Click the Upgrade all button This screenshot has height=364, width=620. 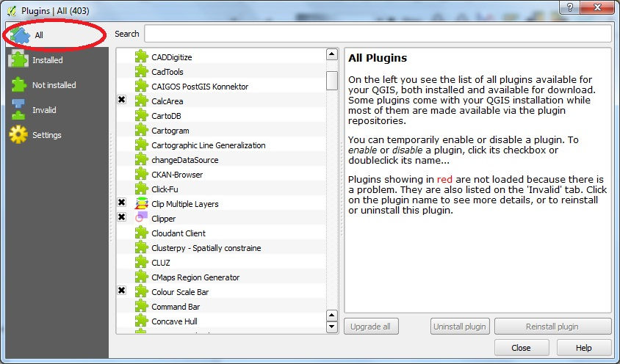(x=371, y=327)
